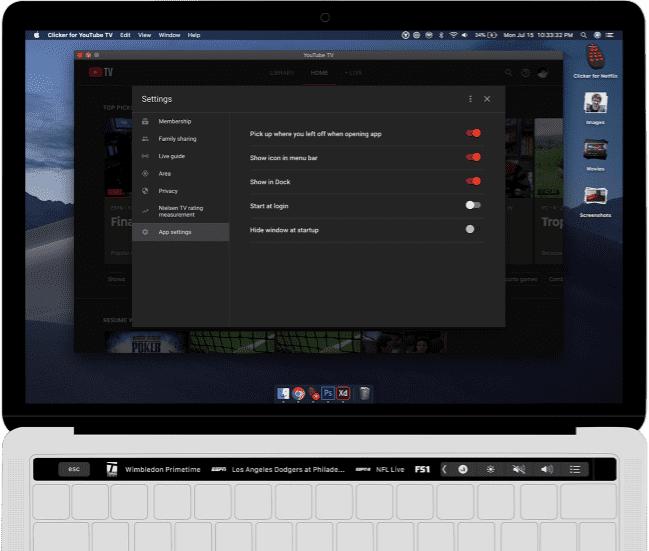Open Area settings section

[x=181, y=173]
